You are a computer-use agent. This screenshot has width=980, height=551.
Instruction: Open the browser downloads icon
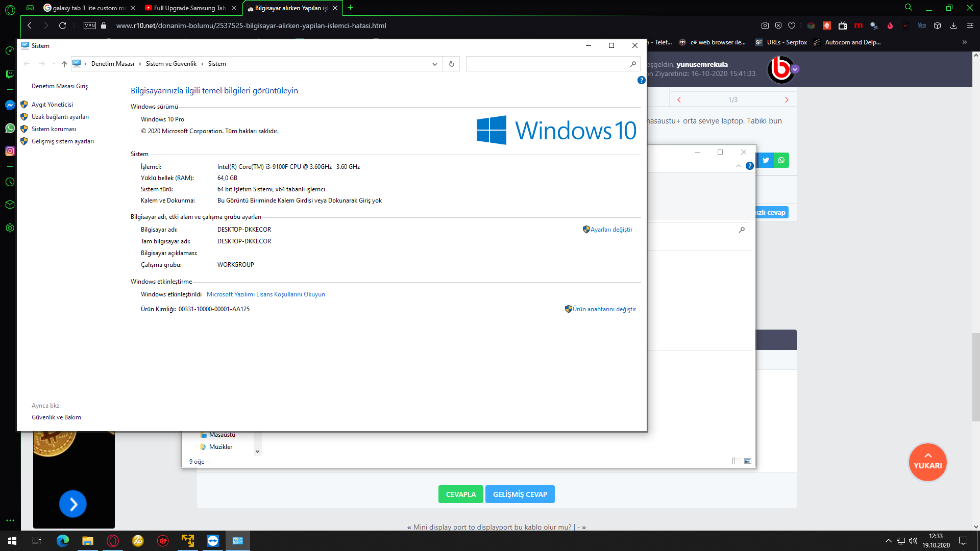(x=953, y=26)
